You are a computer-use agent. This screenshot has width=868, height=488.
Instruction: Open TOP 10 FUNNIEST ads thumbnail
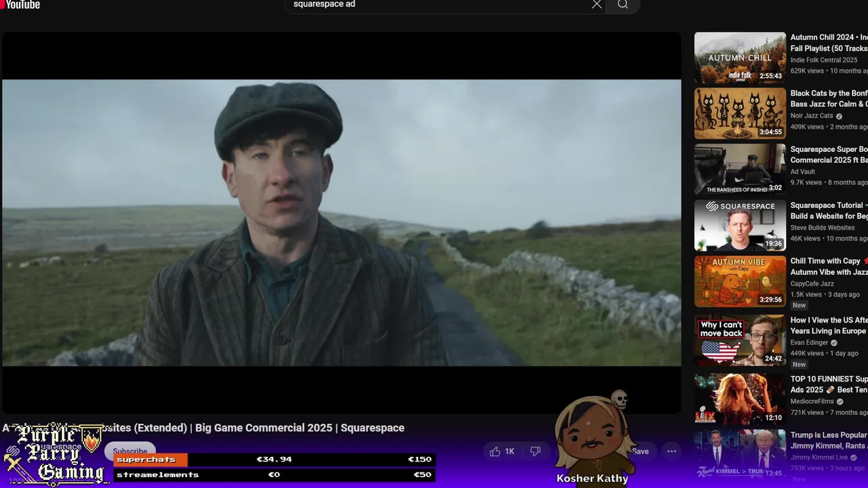point(740,399)
